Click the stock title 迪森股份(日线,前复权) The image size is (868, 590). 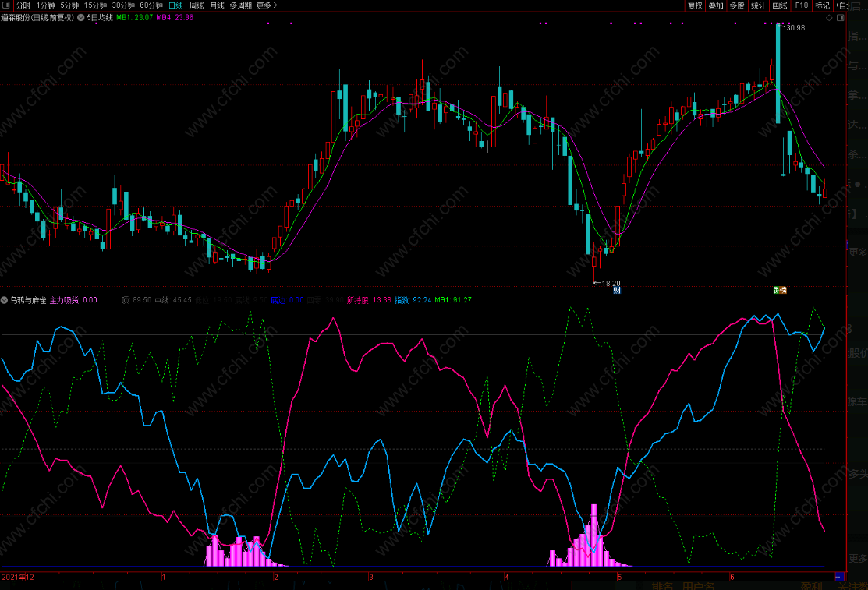[x=37, y=18]
